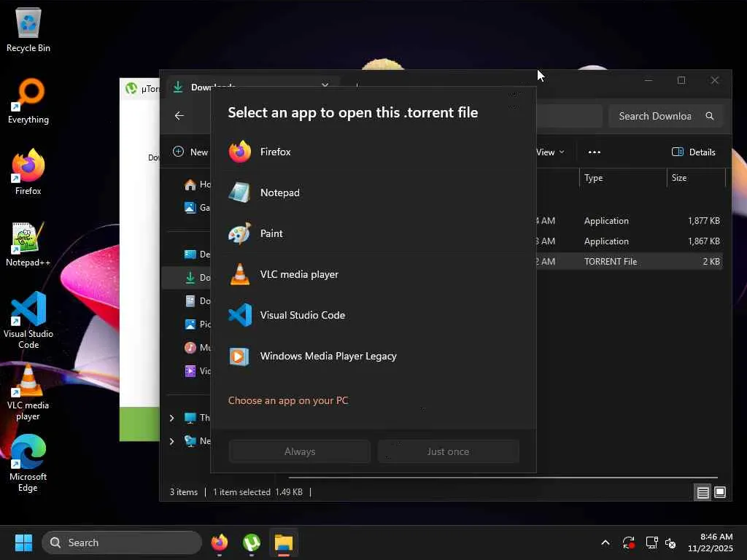Open the clock and date panel
Image resolution: width=747 pixels, height=560 pixels.
(x=710, y=542)
